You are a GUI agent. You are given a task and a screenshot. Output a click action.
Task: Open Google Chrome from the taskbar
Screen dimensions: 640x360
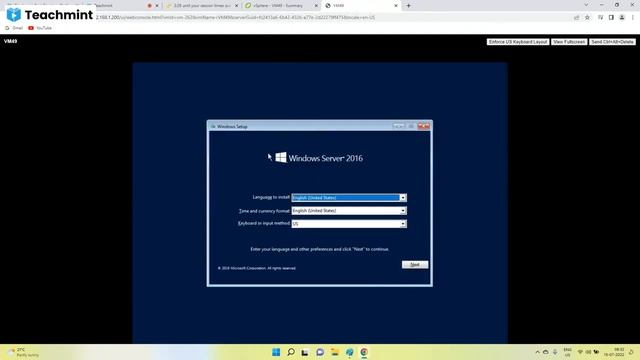click(x=364, y=352)
